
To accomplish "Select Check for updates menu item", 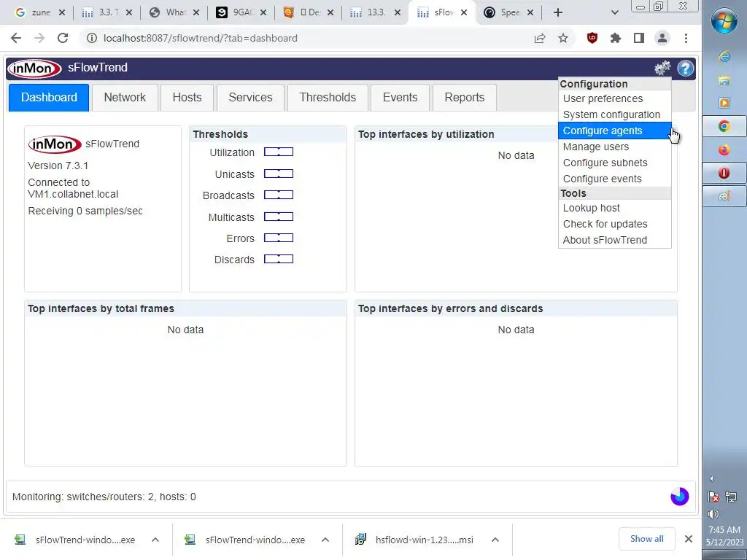I will pyautogui.click(x=614, y=224).
